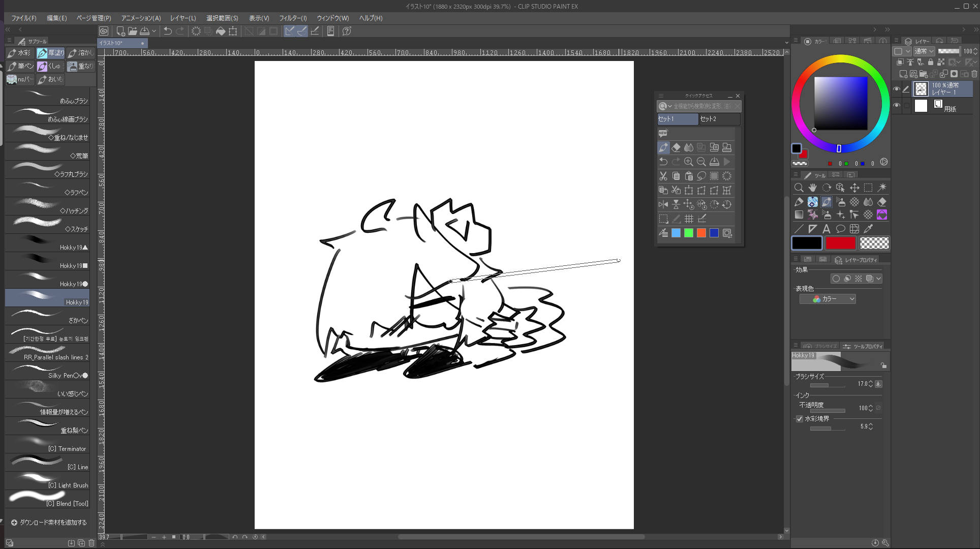The width and height of the screenshot is (980, 549).
Task: Expand the 効果 effects options arrow
Action: point(878,279)
